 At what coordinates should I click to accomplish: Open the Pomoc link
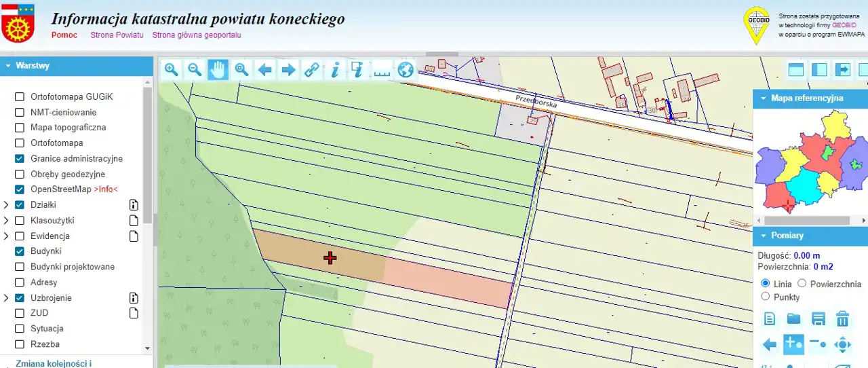tap(64, 35)
